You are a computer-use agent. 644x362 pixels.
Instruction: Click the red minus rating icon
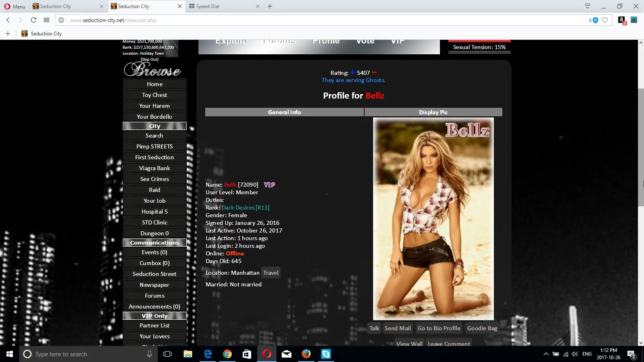tap(374, 72)
